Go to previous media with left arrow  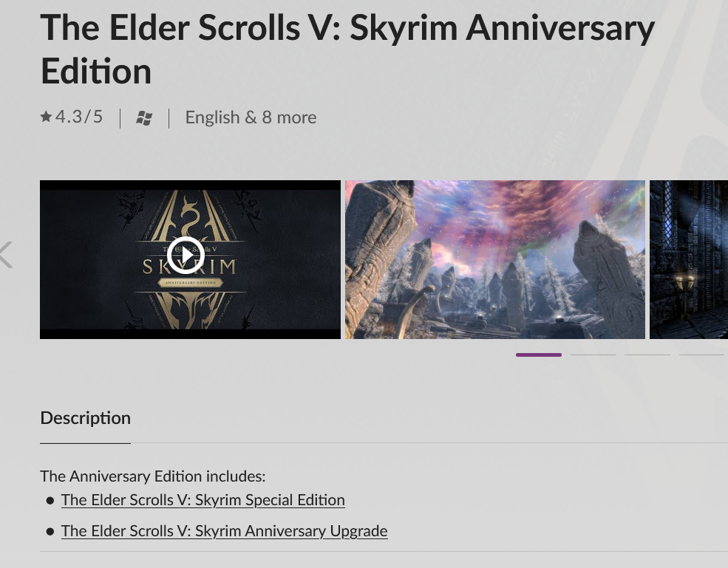pos(7,255)
